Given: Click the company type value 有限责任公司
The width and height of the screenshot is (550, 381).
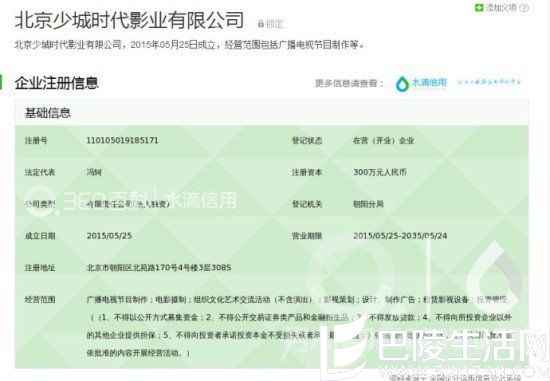Looking at the screenshot, I should [x=128, y=204].
